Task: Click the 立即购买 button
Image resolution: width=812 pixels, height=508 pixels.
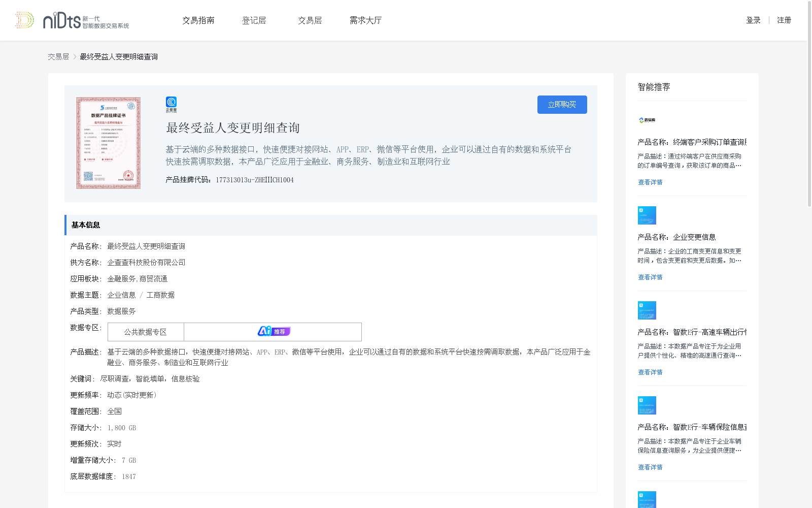Action: tap(562, 105)
